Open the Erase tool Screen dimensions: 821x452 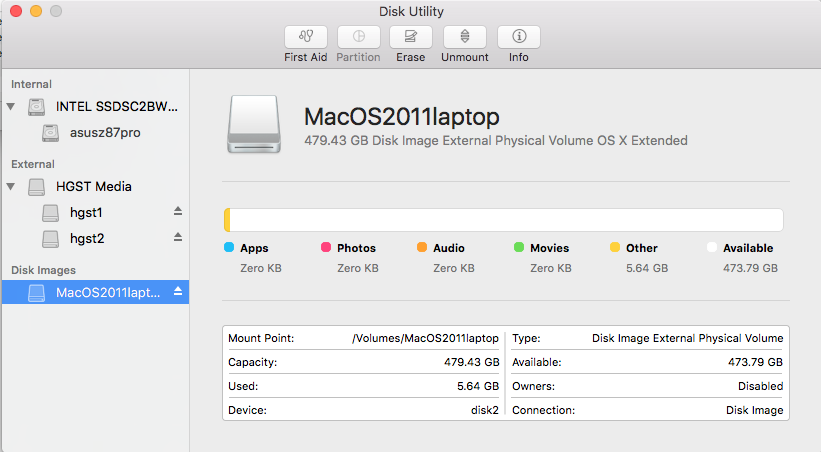(411, 37)
